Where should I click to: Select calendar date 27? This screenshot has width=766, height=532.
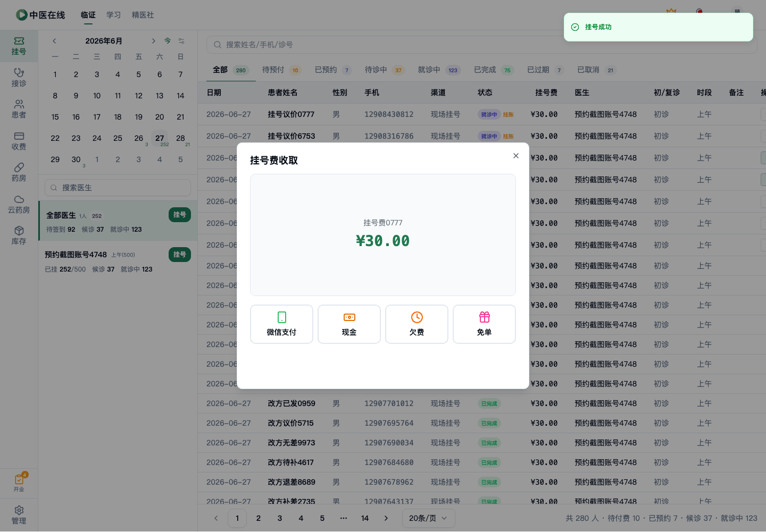pyautogui.click(x=160, y=139)
